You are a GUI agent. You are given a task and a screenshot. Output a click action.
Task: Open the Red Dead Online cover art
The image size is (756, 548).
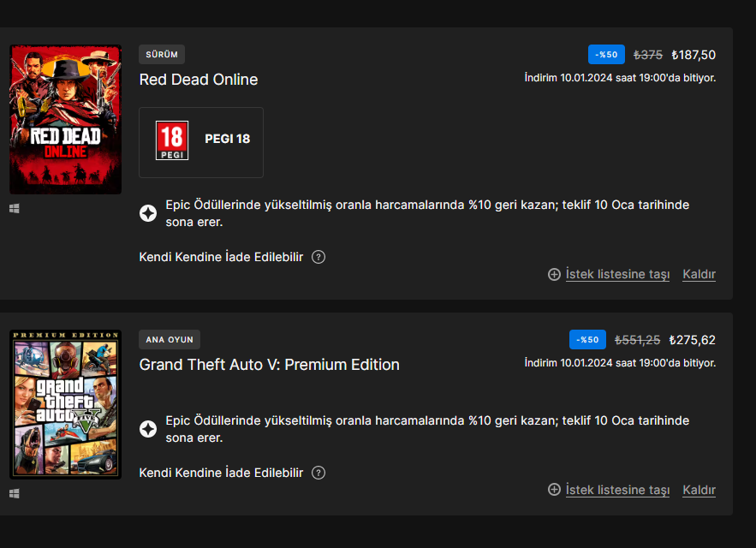tap(65, 119)
